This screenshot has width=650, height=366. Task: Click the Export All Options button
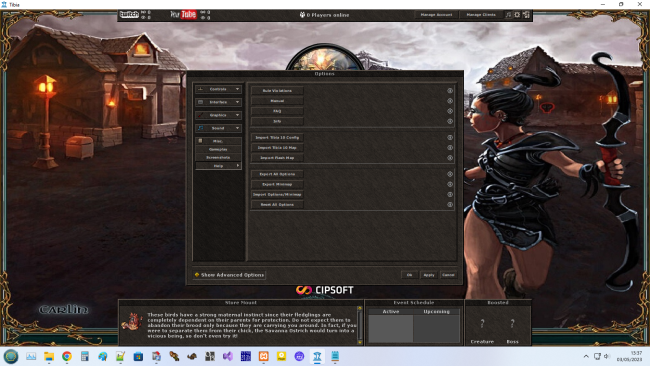(x=277, y=174)
